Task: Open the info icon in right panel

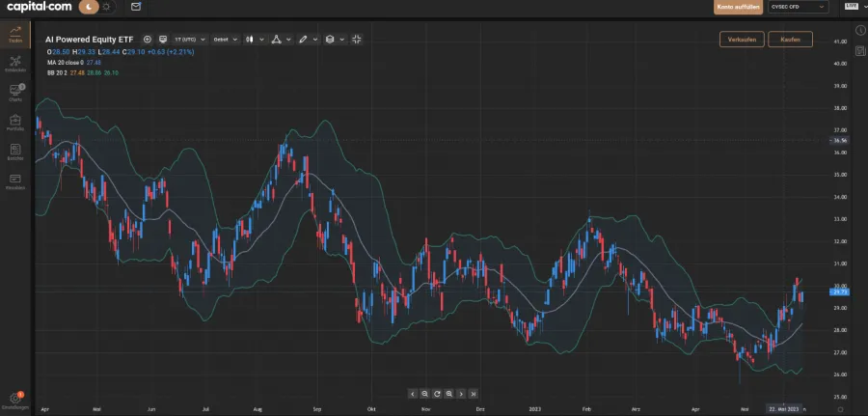Action: click(x=860, y=29)
